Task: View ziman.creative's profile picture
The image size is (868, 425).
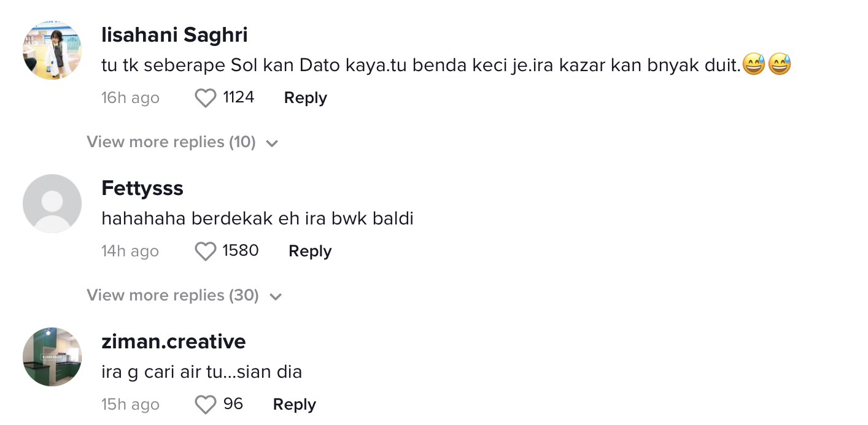Action: tap(52, 357)
